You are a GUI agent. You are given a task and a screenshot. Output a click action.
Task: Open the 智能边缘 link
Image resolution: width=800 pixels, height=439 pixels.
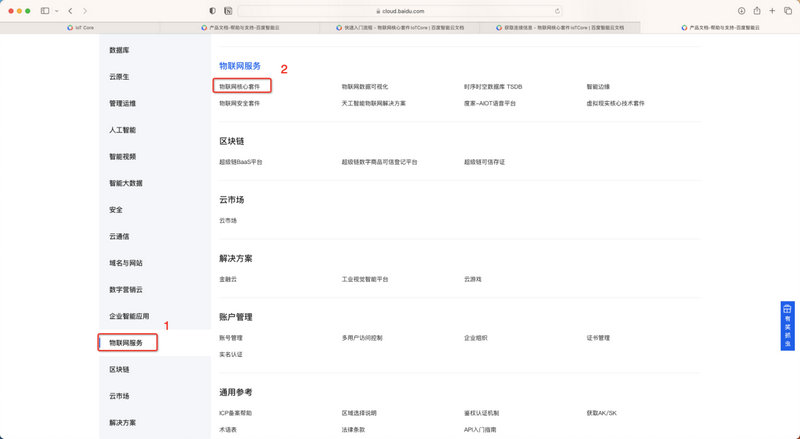click(598, 87)
